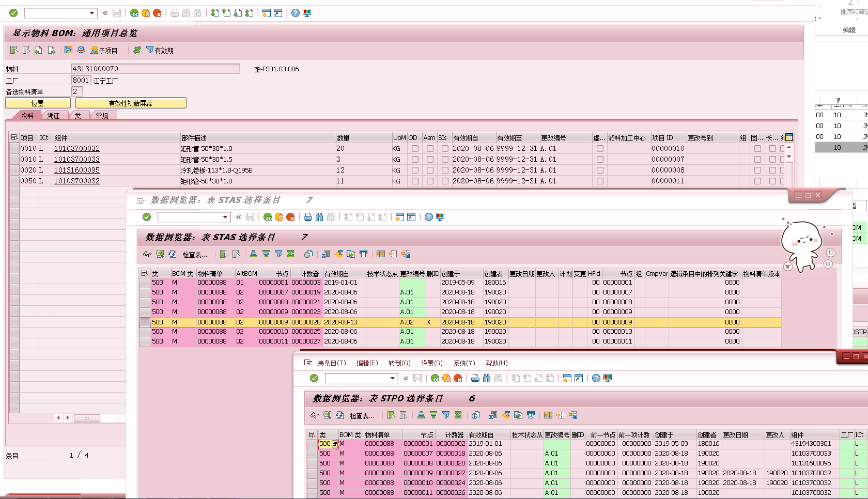The width and height of the screenshot is (868, 499).
Task: Switch to the 凭证 tab
Action: coord(54,115)
